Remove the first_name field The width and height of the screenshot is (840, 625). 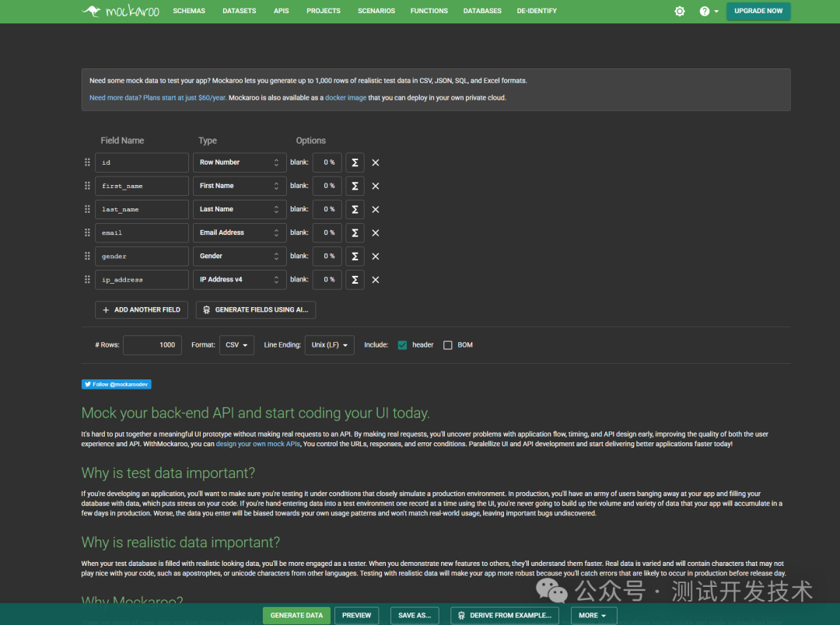[376, 186]
